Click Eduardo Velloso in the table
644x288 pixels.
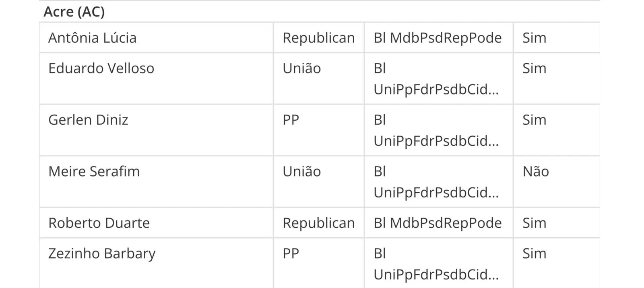101,68
